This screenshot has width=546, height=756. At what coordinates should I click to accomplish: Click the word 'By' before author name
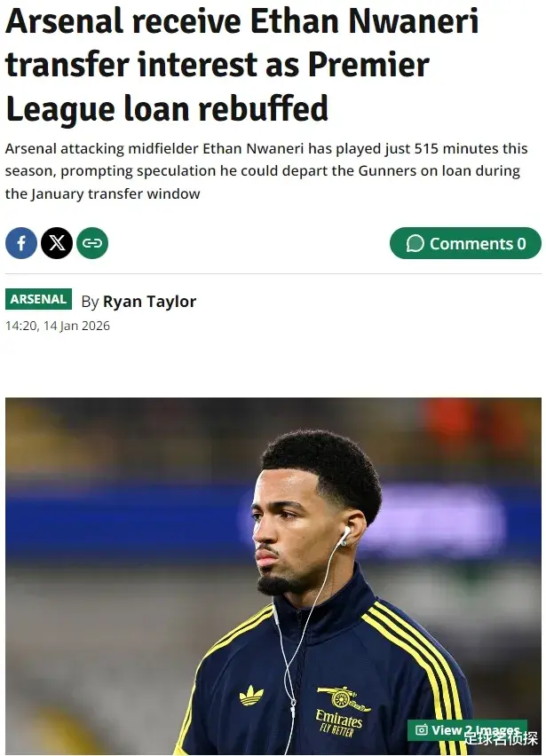90,302
